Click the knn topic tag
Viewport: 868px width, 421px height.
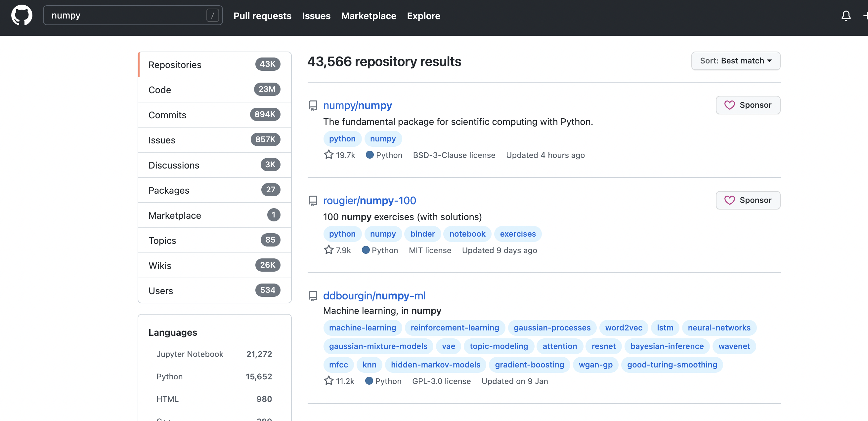click(x=369, y=365)
